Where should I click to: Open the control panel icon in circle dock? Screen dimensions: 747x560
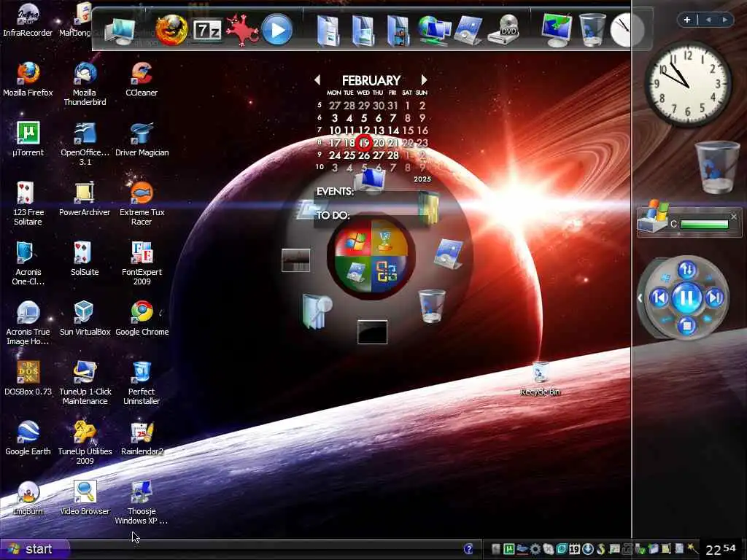pos(449,254)
